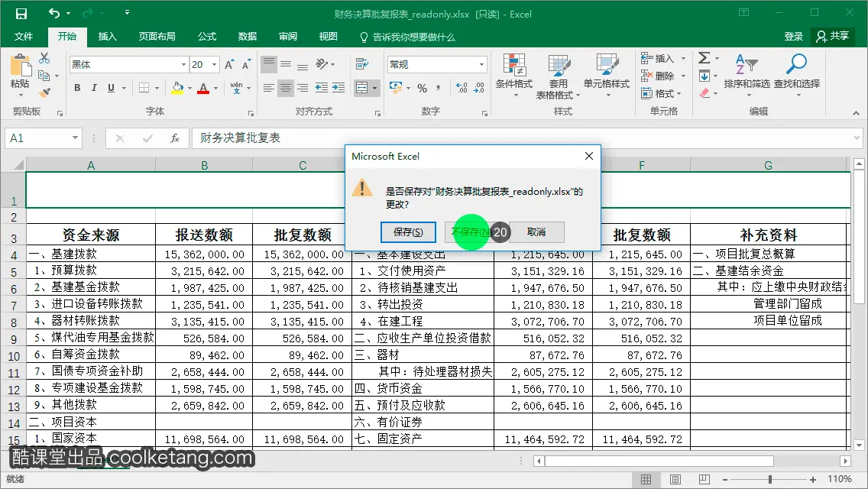The image size is (868, 489).
Task: Switch to Page Layout view in status bar
Action: point(675,480)
